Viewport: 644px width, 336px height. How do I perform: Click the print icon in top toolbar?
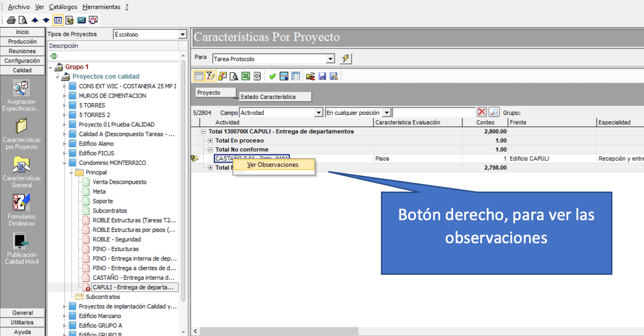tap(11, 20)
